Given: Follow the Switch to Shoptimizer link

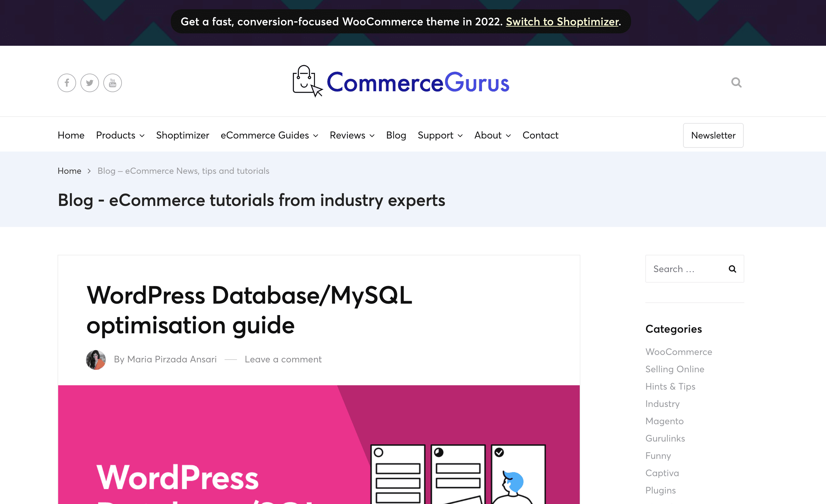Looking at the screenshot, I should click(562, 22).
